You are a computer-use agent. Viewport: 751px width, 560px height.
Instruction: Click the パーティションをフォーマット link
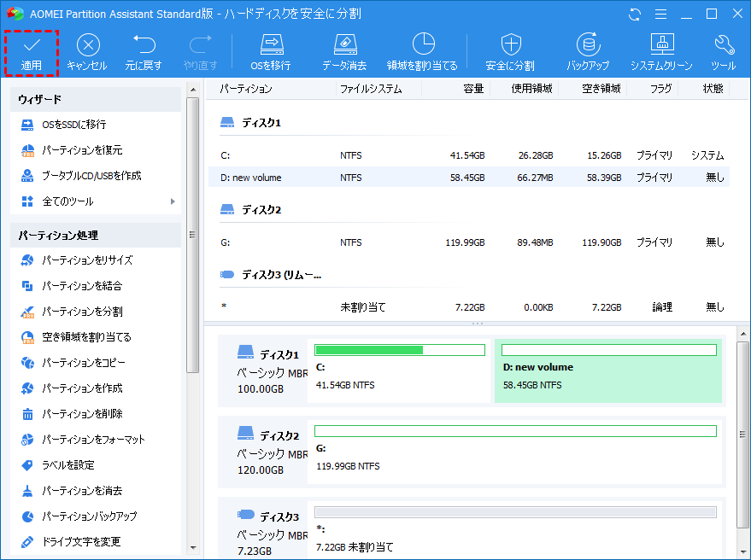93,440
